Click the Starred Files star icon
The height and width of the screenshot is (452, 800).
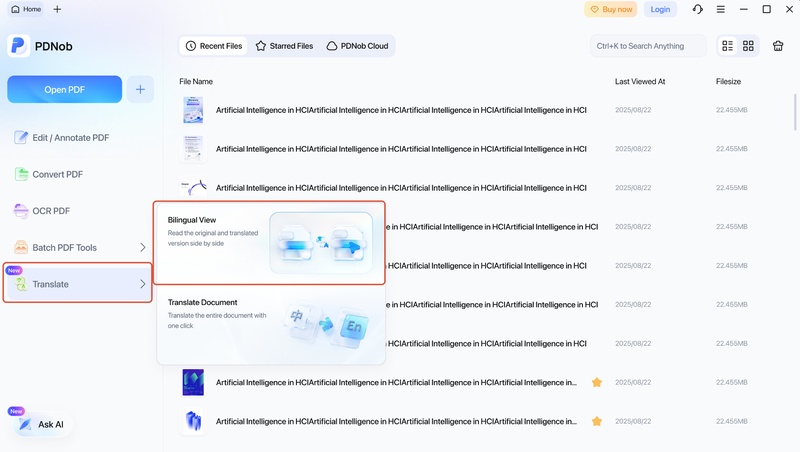point(261,46)
